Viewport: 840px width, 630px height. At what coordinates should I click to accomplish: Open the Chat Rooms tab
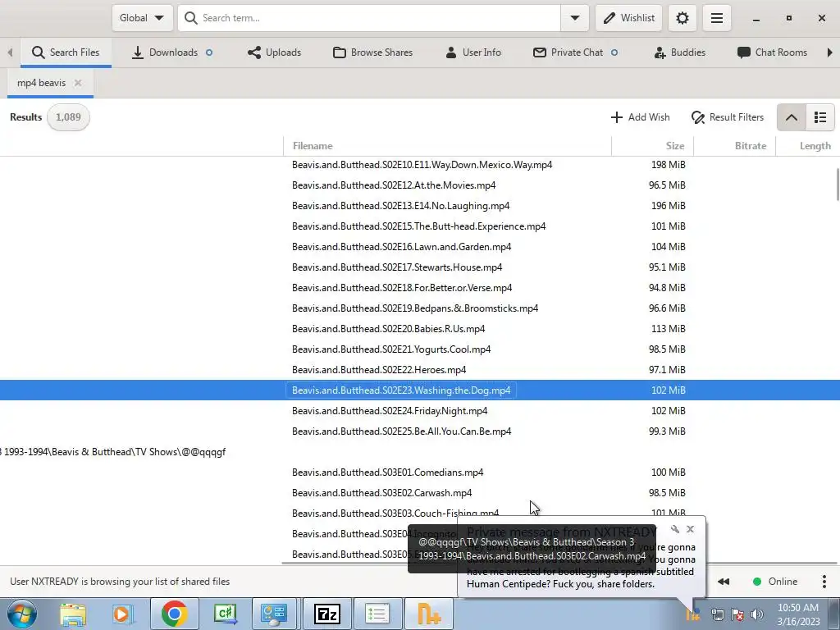(772, 52)
